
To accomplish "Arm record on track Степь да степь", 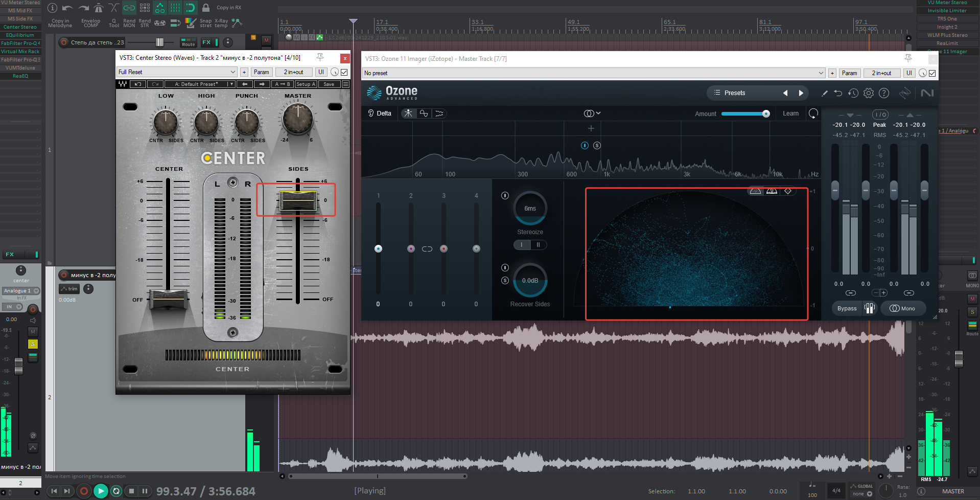I will [x=64, y=42].
